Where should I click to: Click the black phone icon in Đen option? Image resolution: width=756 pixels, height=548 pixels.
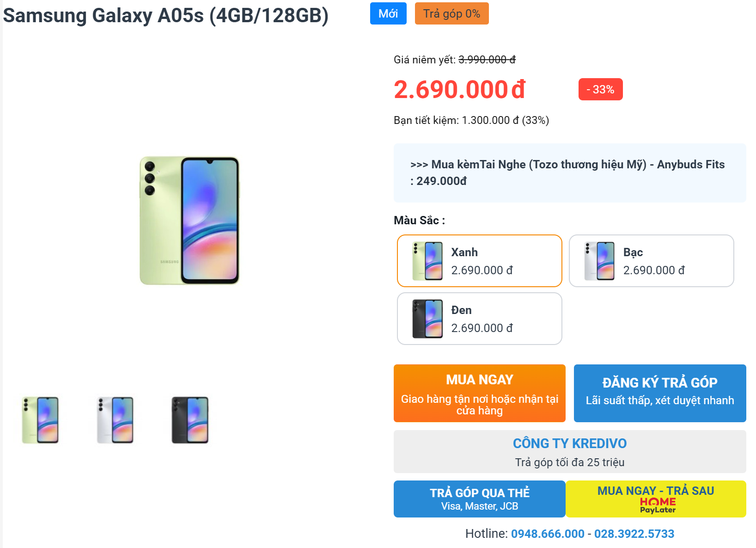[x=427, y=319]
